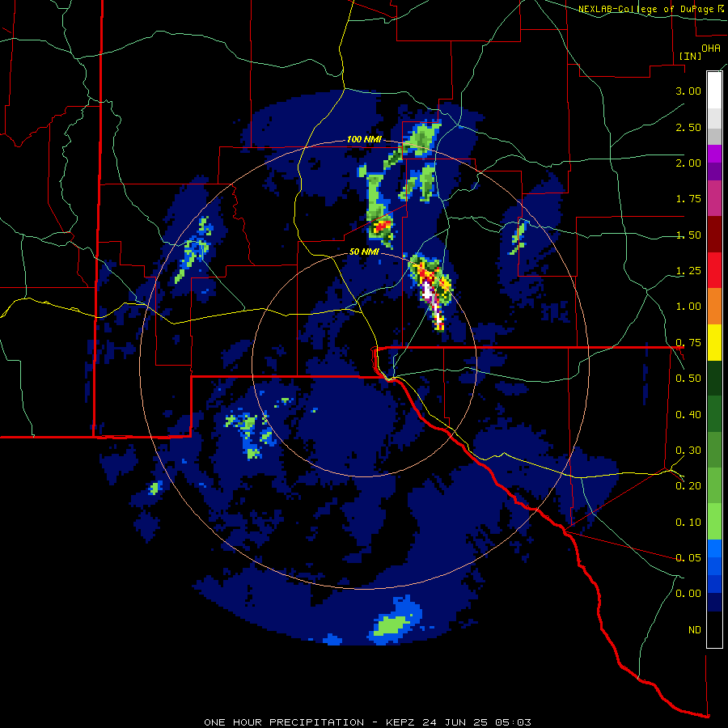728x728 pixels.
Task: Select the 2.00 legend value
Action: coord(688,163)
